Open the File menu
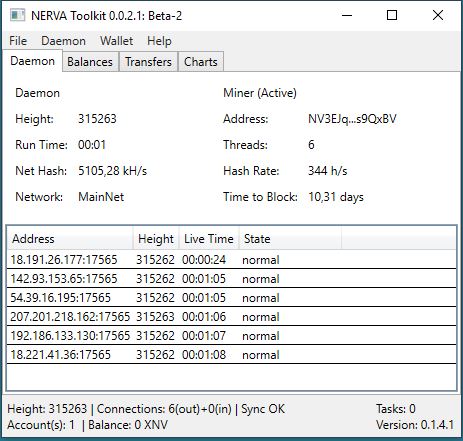Screen dimensions: 463x441 [18, 41]
